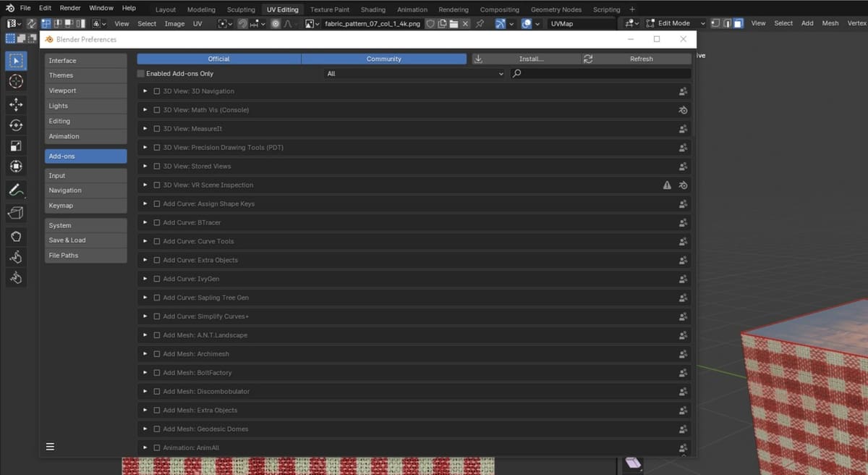Viewport: 868px width, 475px height.
Task: Open the Keymap preferences section
Action: click(85, 206)
